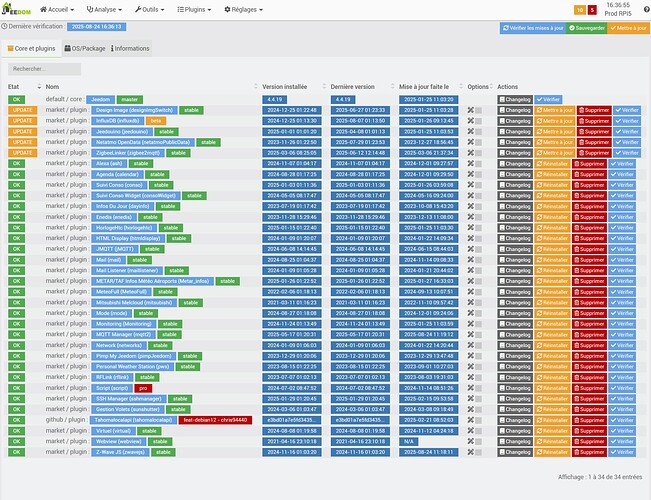Click Vérifier les mises à jour button
Screen dimensions: 651x500
[x=533, y=28]
